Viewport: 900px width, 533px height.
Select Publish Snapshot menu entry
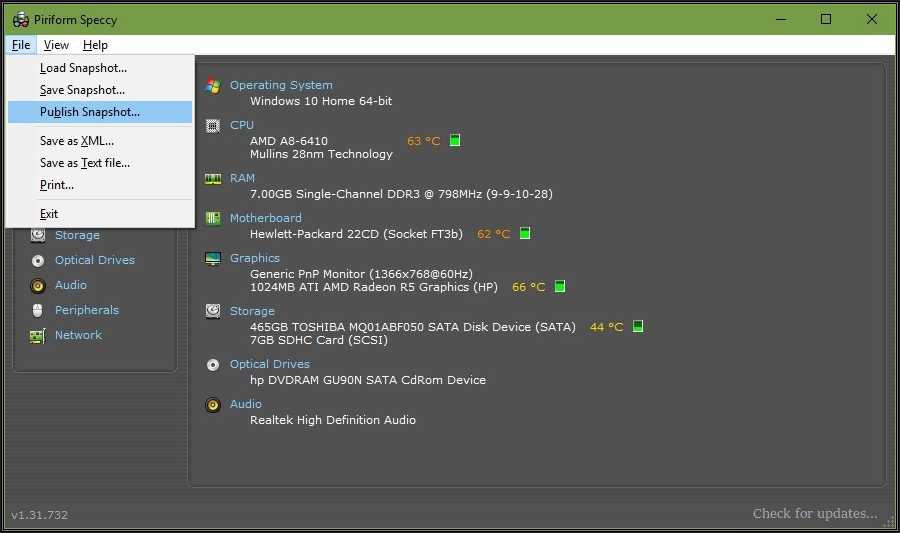100,112
